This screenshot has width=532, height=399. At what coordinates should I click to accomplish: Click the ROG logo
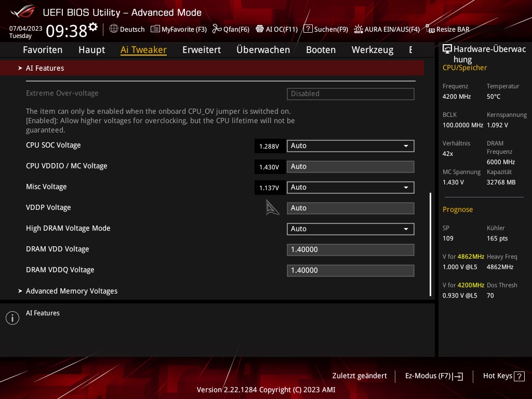coord(23,11)
